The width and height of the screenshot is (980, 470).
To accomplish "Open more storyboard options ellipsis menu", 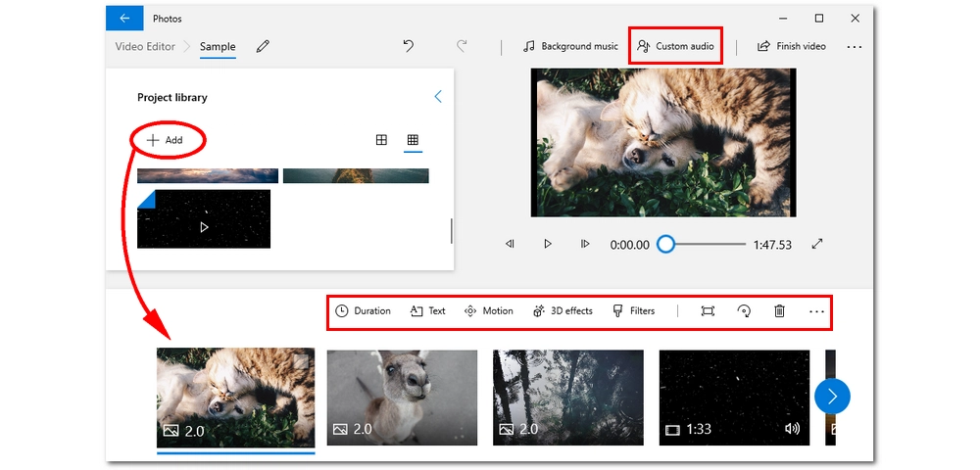I will coord(816,311).
